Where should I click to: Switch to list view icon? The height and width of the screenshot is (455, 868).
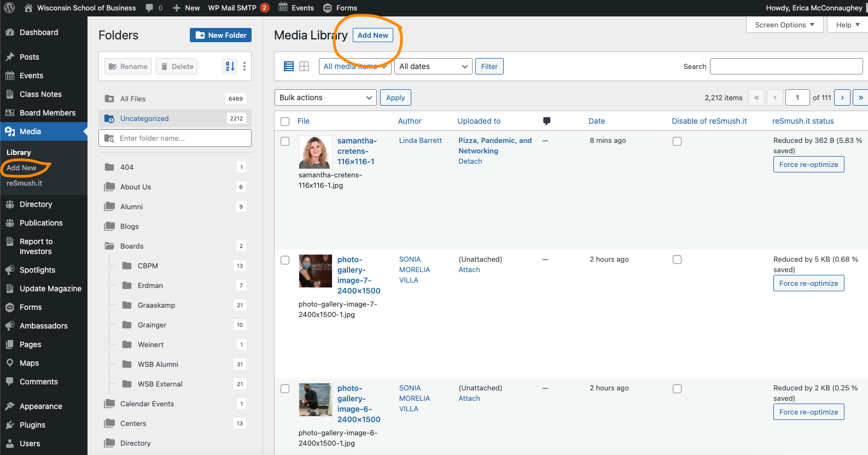[x=289, y=66]
